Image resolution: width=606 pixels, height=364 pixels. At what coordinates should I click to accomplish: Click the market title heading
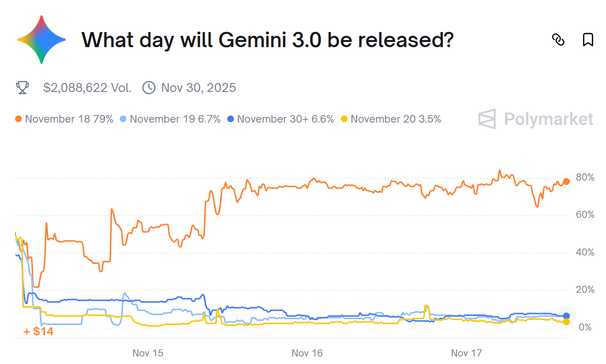(x=267, y=40)
